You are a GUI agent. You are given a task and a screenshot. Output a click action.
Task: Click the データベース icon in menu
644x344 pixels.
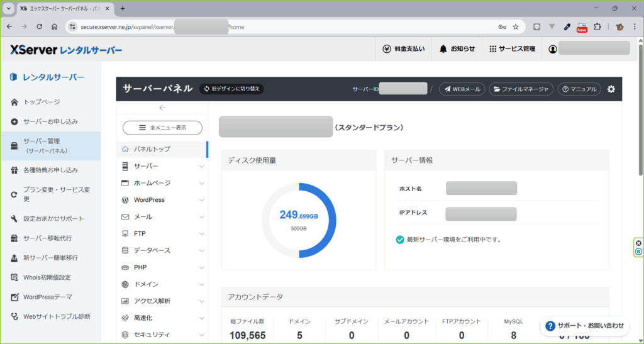point(125,250)
